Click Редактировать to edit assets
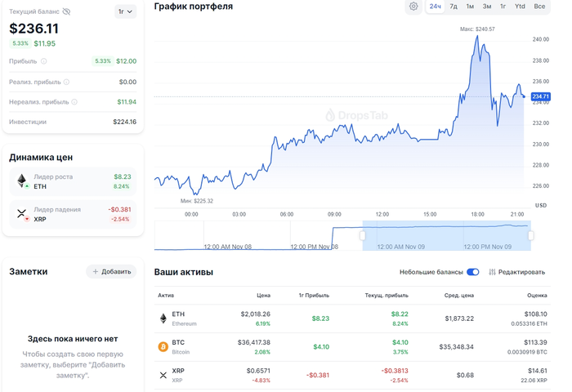 click(516, 272)
